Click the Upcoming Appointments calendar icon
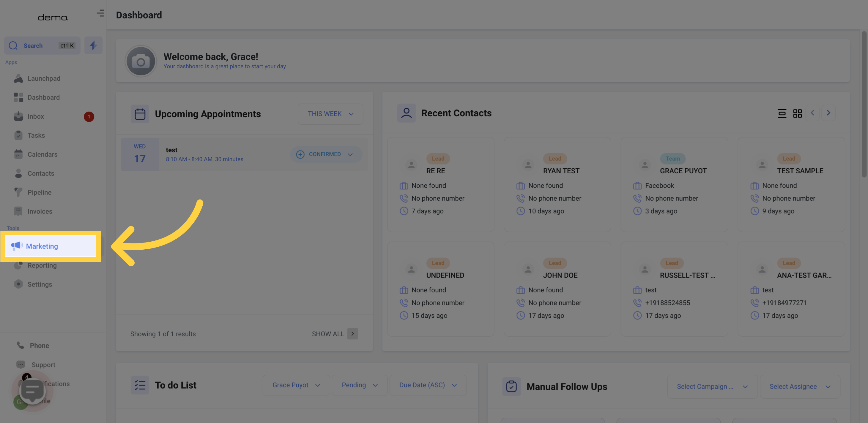This screenshot has height=423, width=868. click(140, 114)
